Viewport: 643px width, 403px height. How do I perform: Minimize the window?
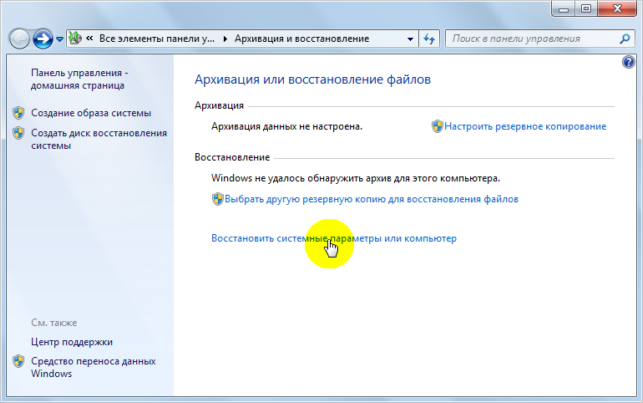[563, 9]
